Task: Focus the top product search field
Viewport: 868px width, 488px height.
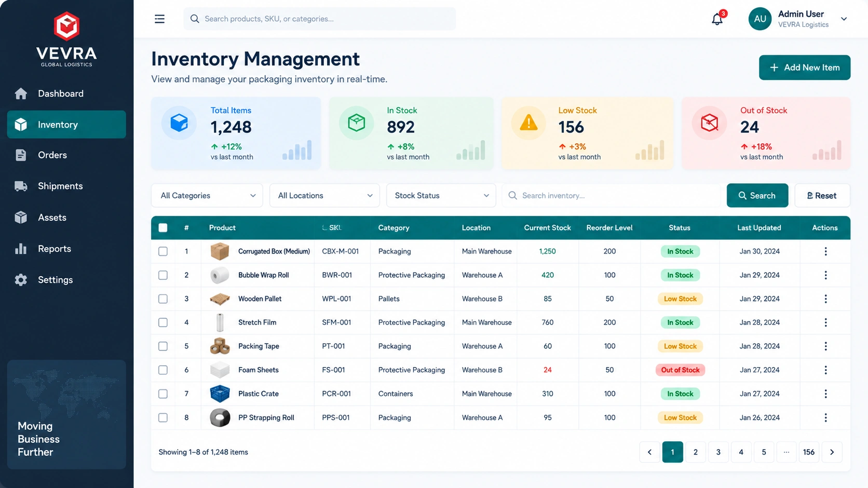Action: 320,19
